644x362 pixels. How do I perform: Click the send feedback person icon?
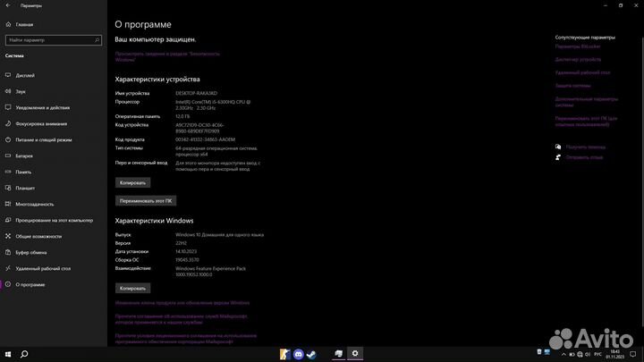[x=558, y=157]
